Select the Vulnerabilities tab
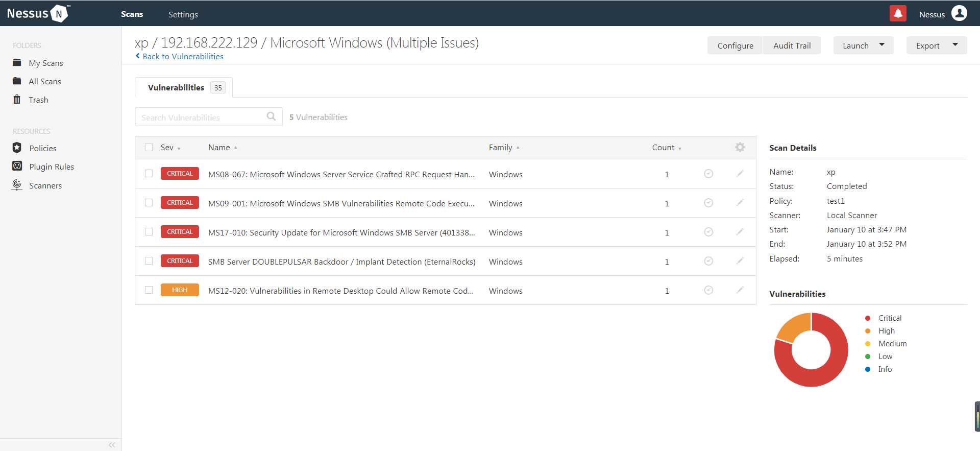Image resolution: width=980 pixels, height=451 pixels. click(x=184, y=87)
